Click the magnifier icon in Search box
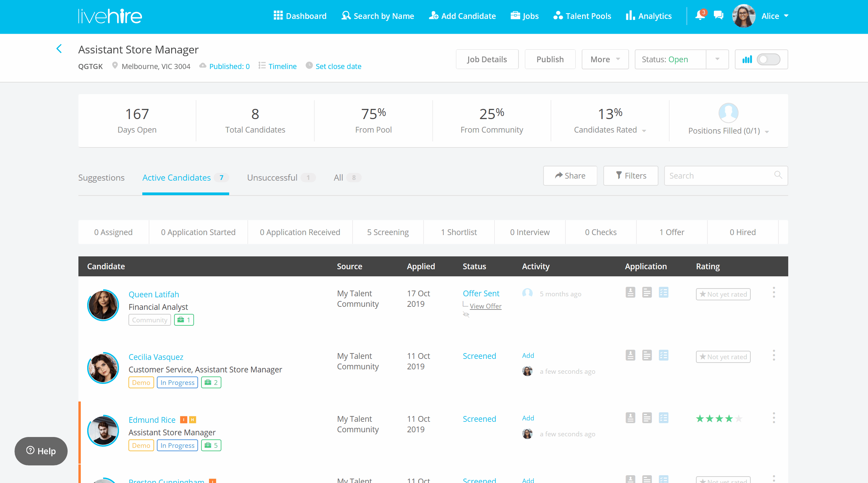Image resolution: width=868 pixels, height=483 pixels. tap(778, 175)
